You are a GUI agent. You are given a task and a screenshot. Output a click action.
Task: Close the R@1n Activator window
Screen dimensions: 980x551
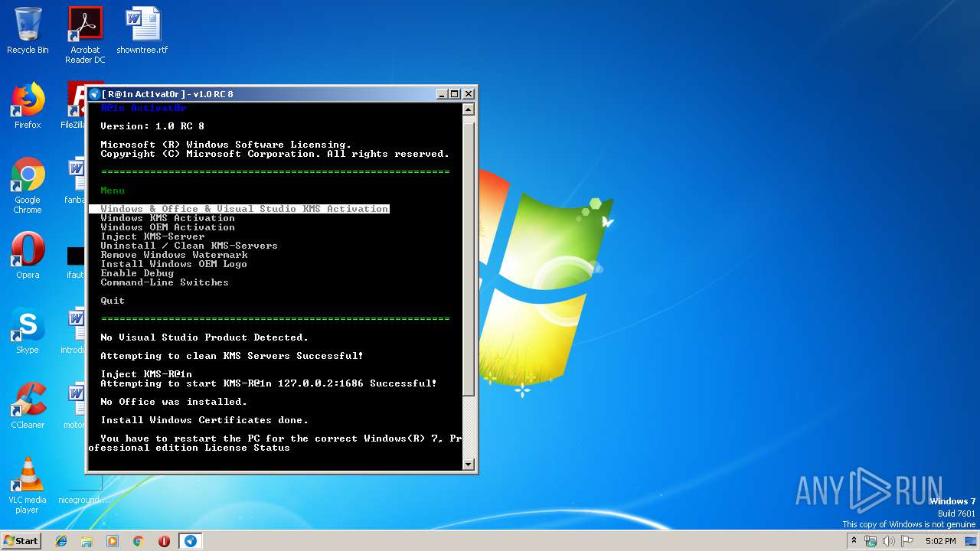468,94
